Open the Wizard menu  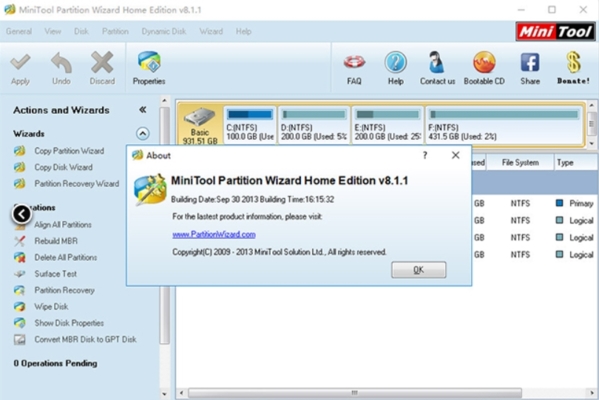(x=211, y=31)
